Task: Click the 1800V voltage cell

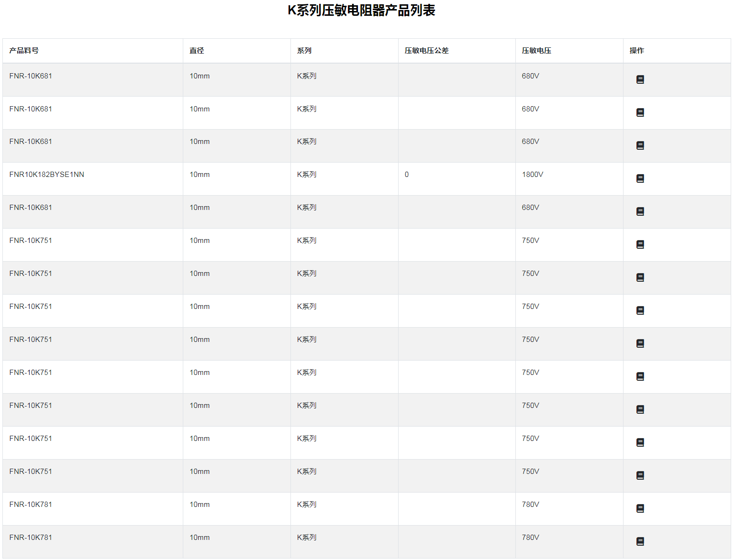Action: click(532, 175)
